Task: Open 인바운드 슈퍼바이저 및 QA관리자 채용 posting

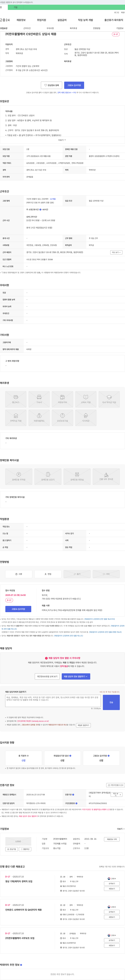Action: tap(24, 910)
